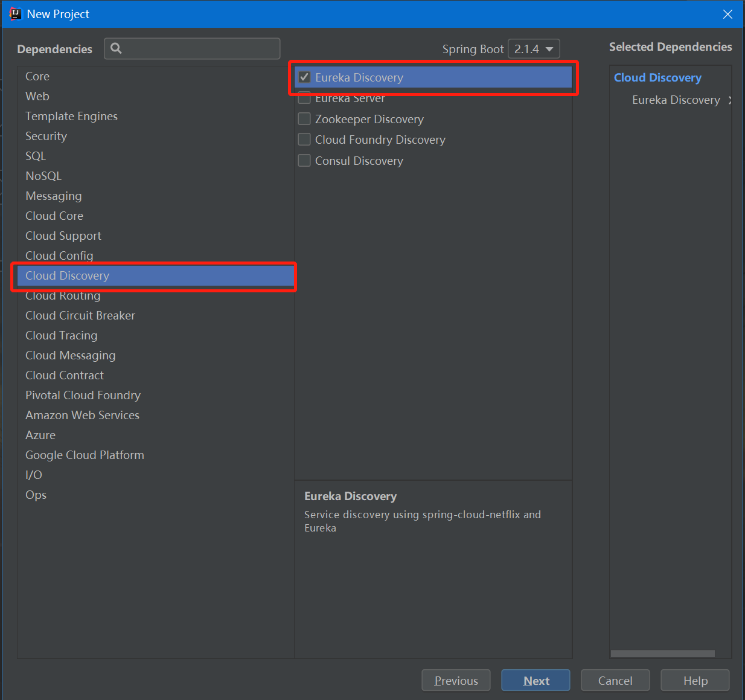The width and height of the screenshot is (745, 700).
Task: Select the I/O category
Action: pos(156,475)
